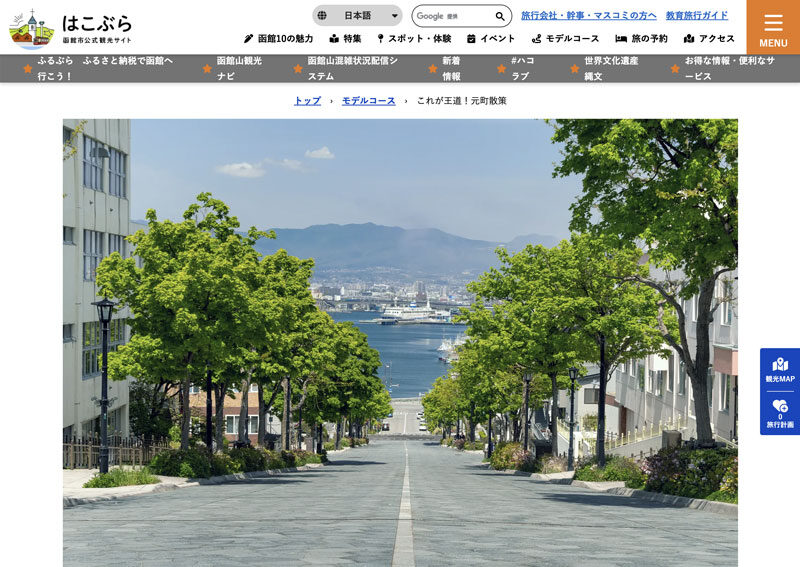This screenshot has width=800, height=567.
Task: Follow the 教育旅行ガイド link
Action: click(x=697, y=15)
